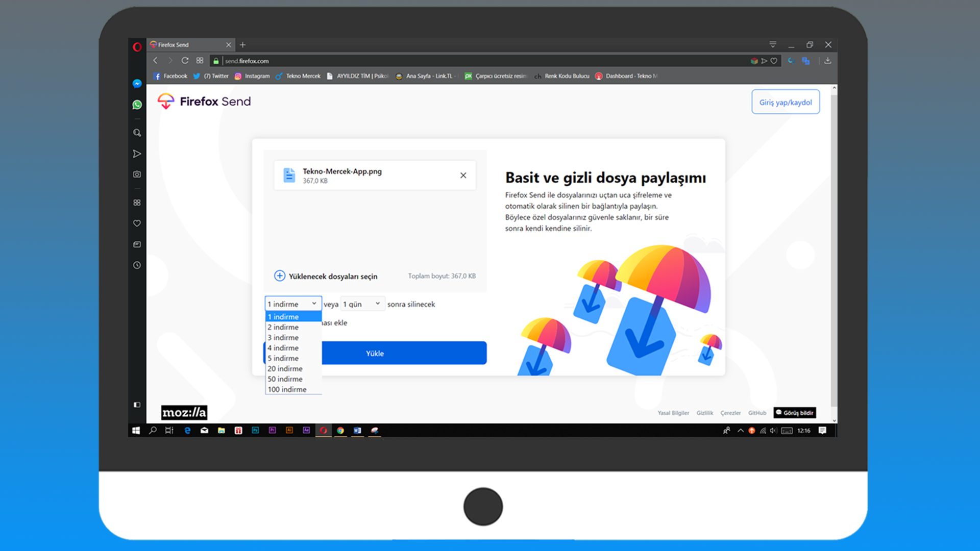980x551 pixels.
Task: Add bookmark via address bar heart icon
Action: [774, 61]
